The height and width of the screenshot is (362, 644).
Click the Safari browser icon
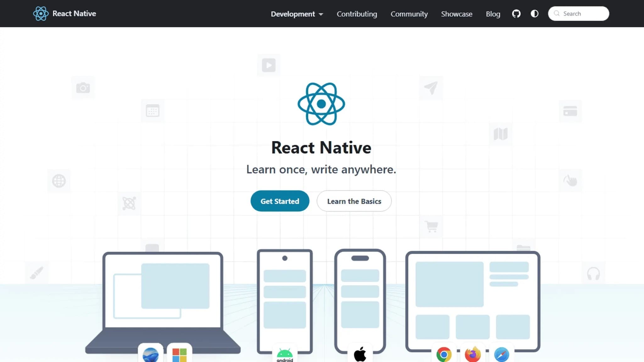[x=502, y=354]
